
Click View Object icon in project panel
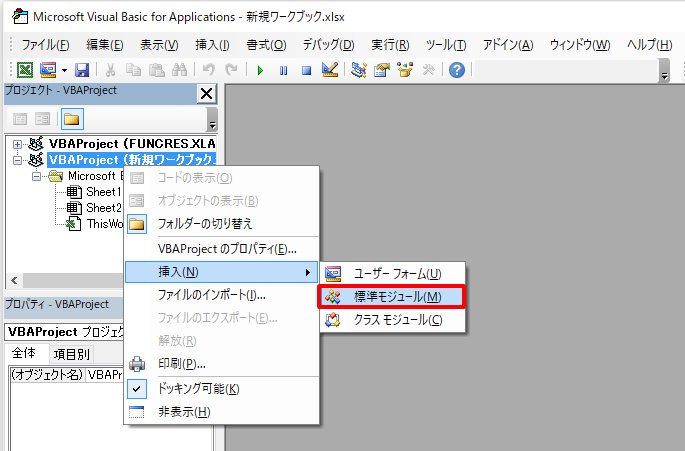click(x=42, y=119)
